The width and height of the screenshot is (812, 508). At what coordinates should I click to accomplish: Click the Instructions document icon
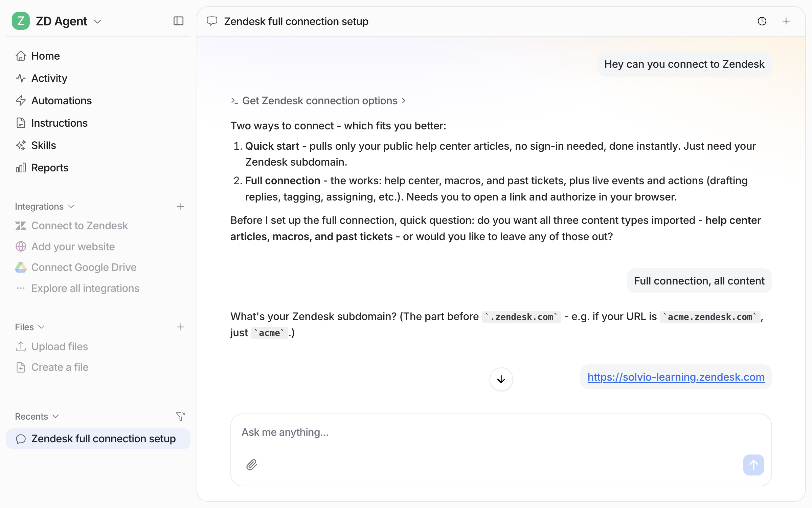coord(21,123)
